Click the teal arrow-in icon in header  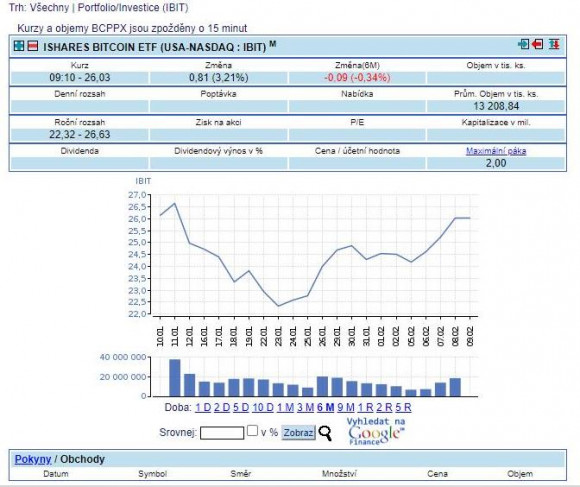[x=523, y=44]
